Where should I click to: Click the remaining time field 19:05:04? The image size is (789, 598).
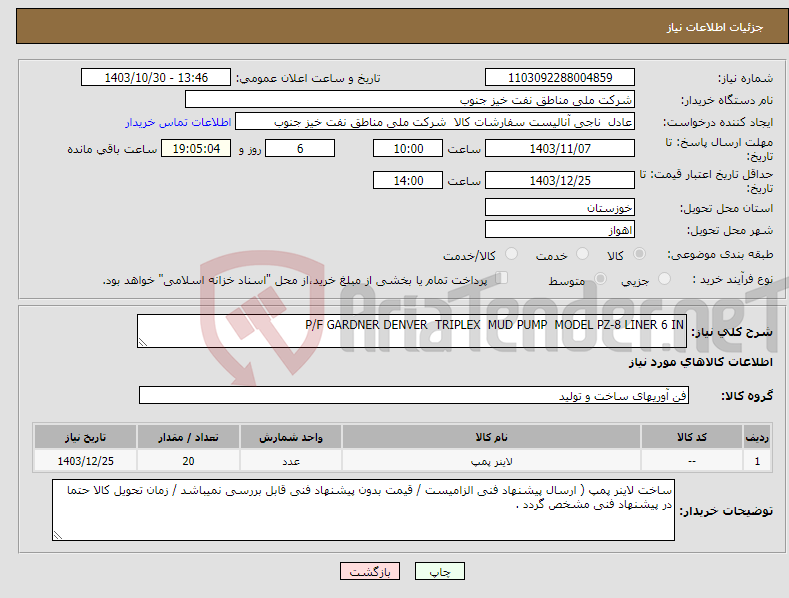coord(196,148)
